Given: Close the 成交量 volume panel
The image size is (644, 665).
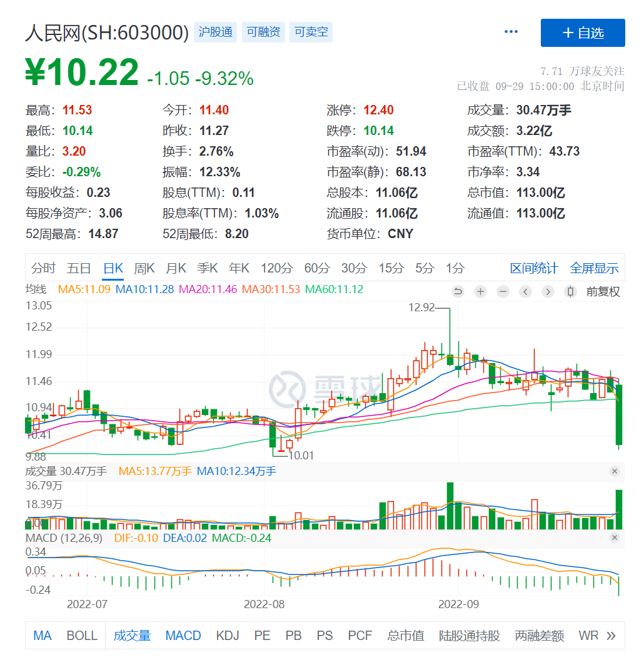Looking at the screenshot, I should (x=615, y=471).
